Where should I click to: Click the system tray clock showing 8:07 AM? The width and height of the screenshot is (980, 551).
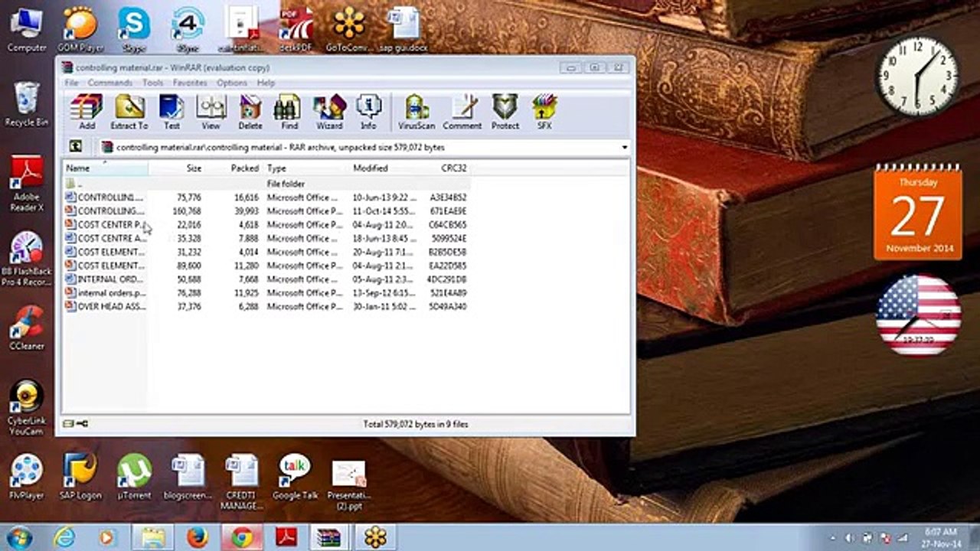coord(941,537)
